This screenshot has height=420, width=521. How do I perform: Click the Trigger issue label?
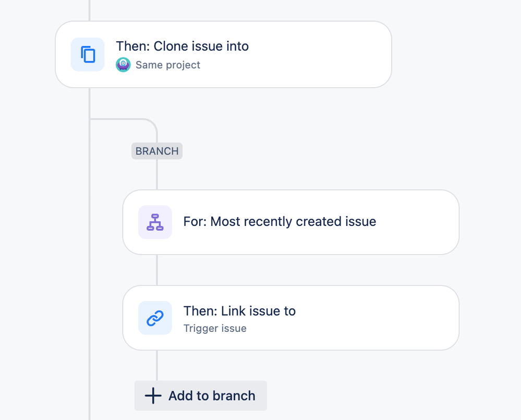coord(214,329)
